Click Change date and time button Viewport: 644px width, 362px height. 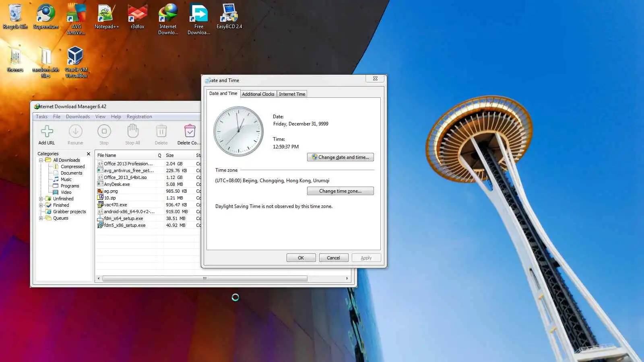click(x=341, y=157)
